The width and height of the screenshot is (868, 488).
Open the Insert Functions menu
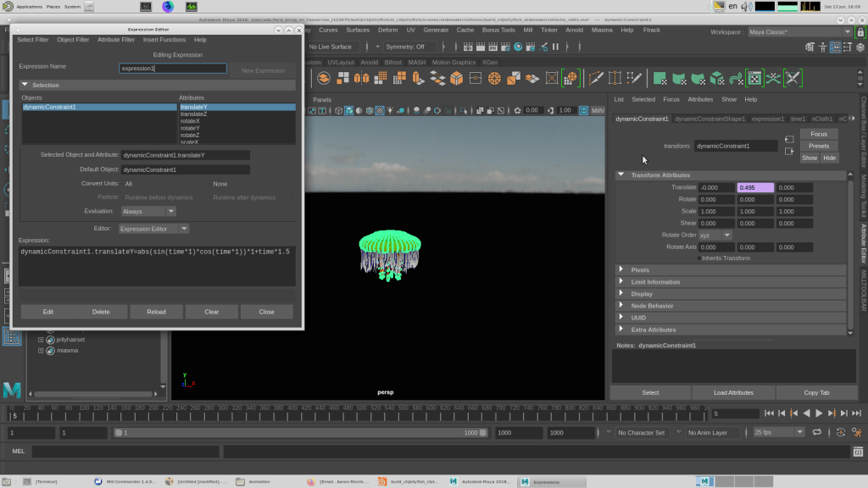coord(164,40)
